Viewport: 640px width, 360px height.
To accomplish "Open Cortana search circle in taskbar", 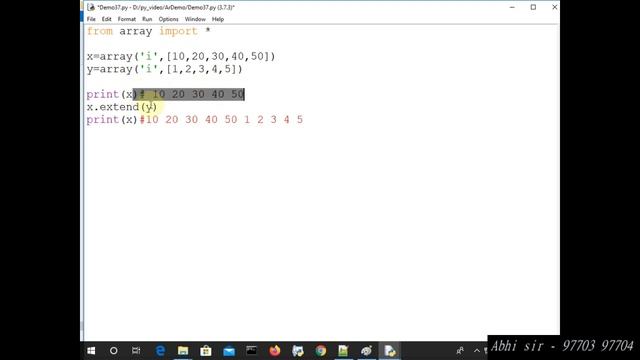I will 113,351.
